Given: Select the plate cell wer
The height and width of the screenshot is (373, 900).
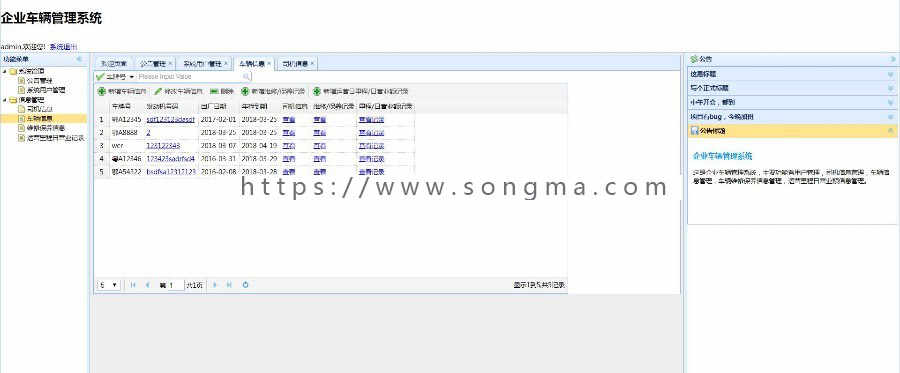Looking at the screenshot, I should pos(126,145).
